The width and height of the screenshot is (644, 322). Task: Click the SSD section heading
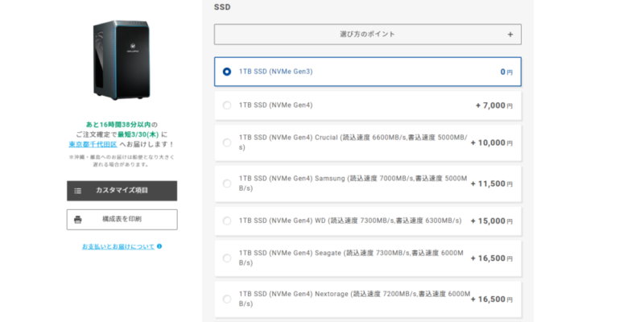(x=222, y=6)
